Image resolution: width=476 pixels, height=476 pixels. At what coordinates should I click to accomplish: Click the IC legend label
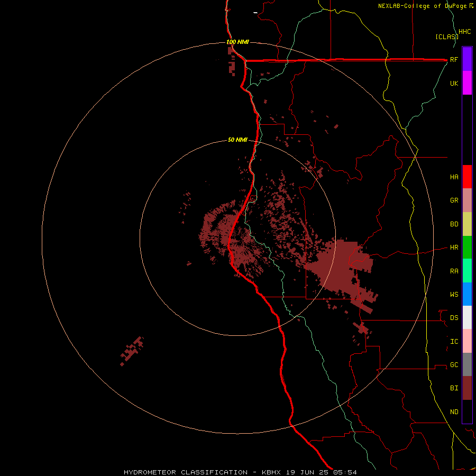pyautogui.click(x=454, y=342)
